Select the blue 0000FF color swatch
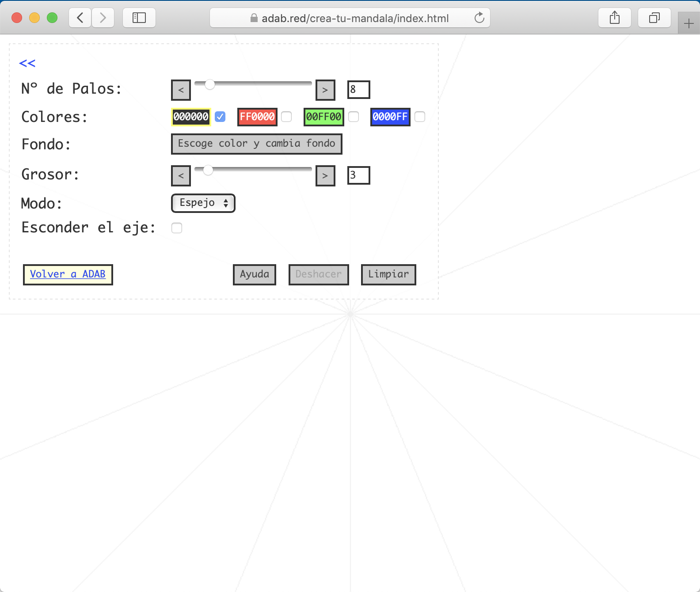Viewport: 700px width, 592px height. coord(390,117)
